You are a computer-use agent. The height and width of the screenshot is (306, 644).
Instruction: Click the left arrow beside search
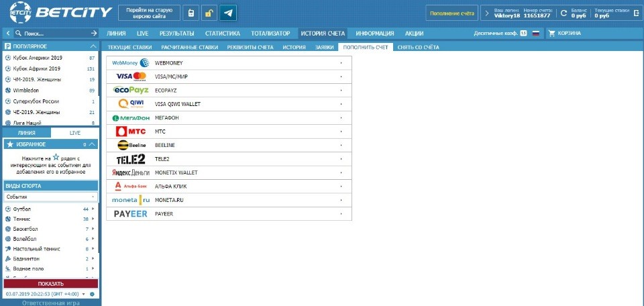tap(8, 34)
